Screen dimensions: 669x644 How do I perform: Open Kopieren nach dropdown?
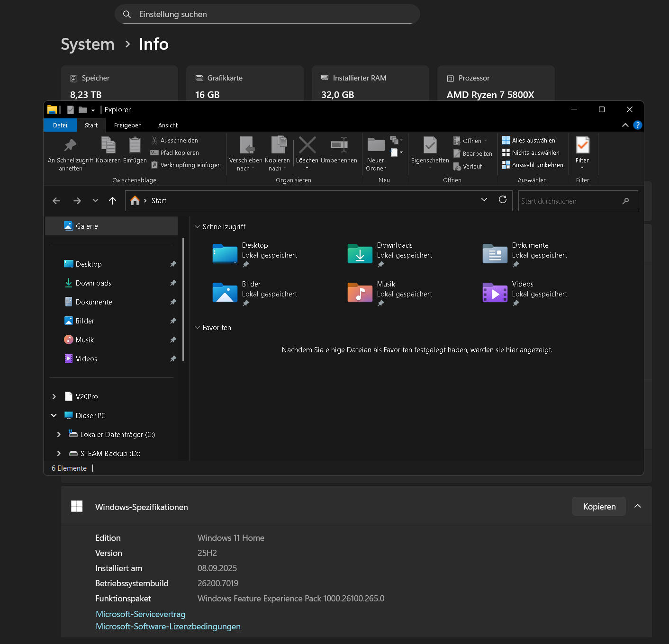[278, 153]
